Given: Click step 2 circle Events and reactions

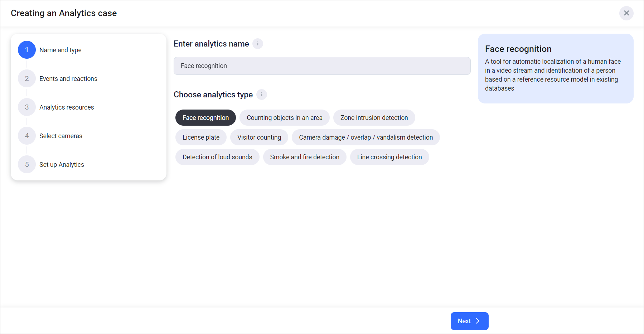Looking at the screenshot, I should click(x=27, y=78).
